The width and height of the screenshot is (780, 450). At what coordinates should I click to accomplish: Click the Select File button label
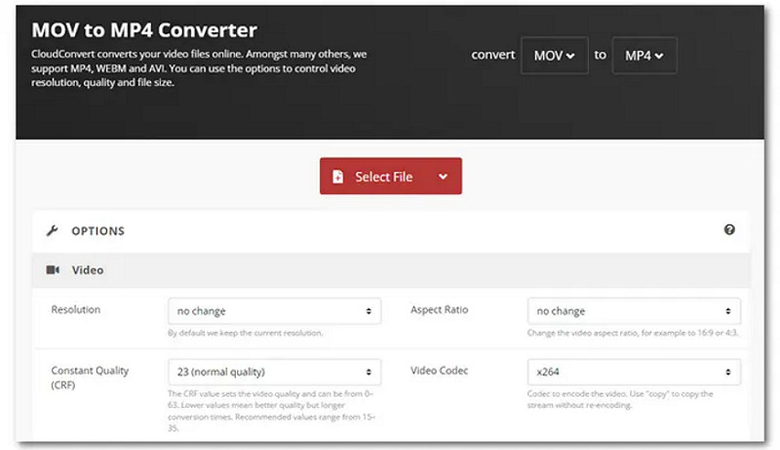(384, 177)
